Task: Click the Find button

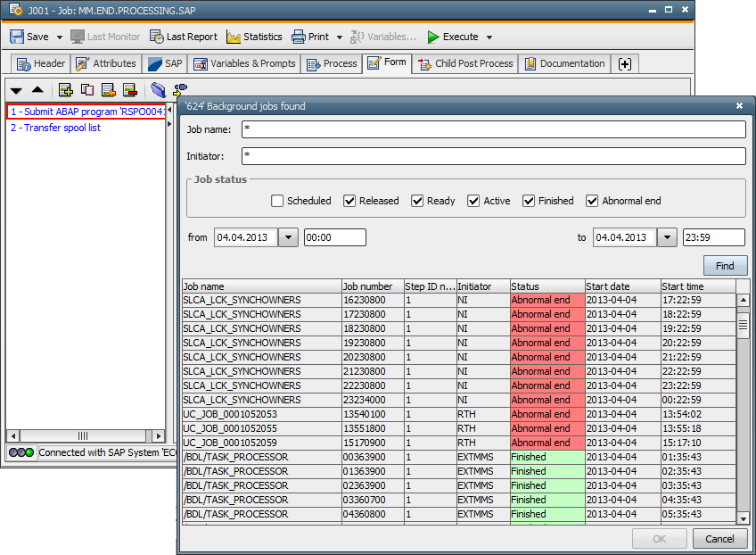Action: point(725,266)
